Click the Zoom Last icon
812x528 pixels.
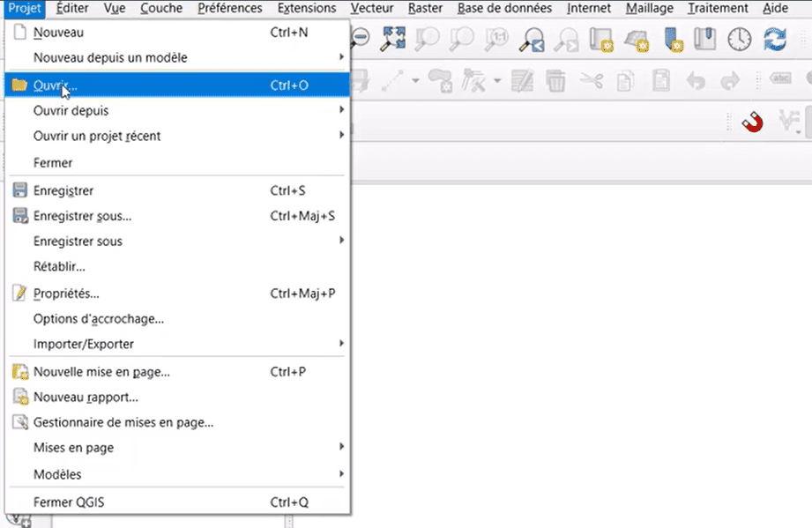pyautogui.click(x=532, y=40)
